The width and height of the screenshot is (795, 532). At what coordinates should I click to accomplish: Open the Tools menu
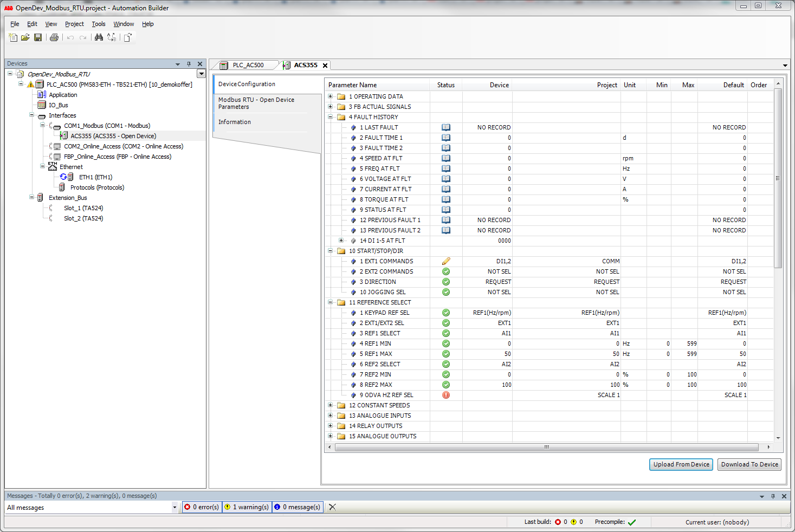coord(99,24)
